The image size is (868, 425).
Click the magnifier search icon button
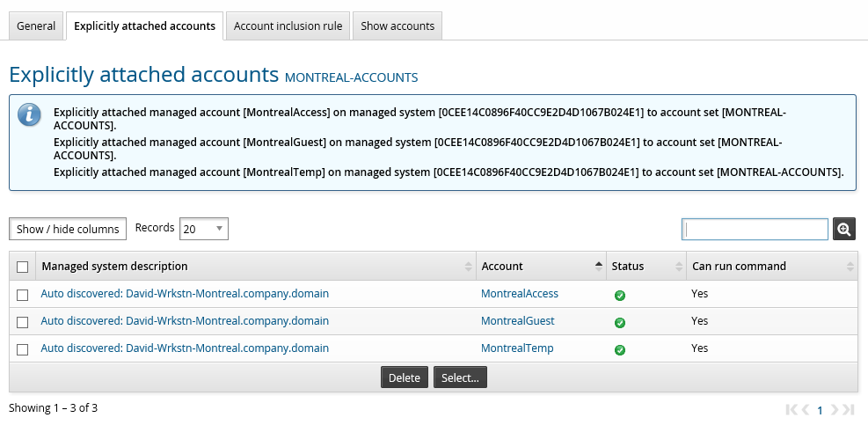pos(844,229)
